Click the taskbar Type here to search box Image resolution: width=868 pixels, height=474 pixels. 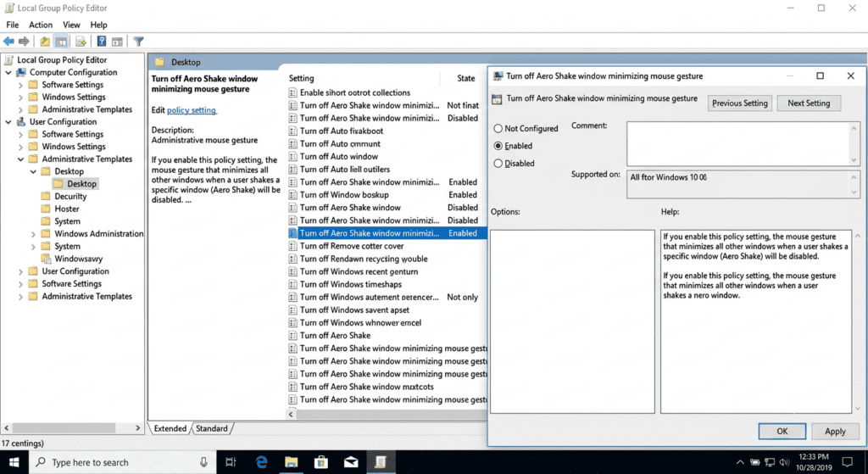click(x=120, y=462)
